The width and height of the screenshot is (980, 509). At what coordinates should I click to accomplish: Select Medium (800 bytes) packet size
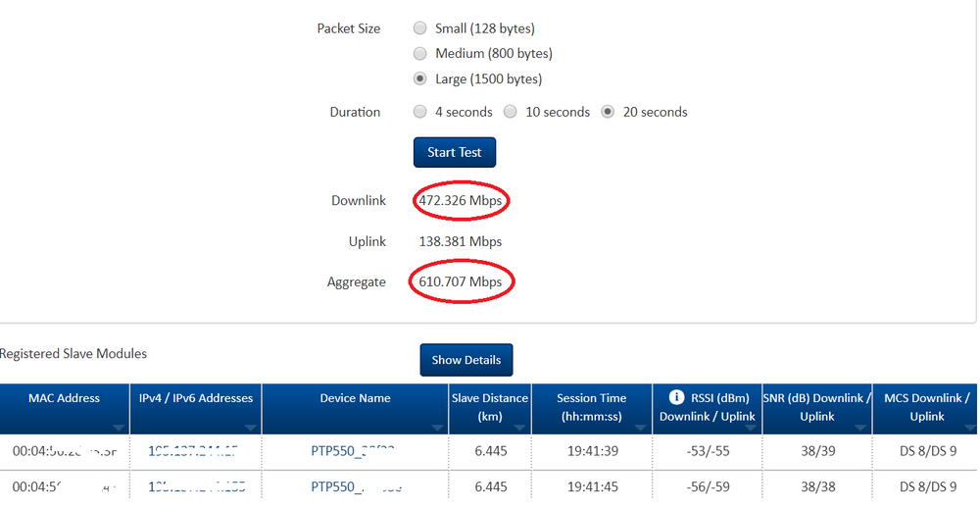[420, 53]
